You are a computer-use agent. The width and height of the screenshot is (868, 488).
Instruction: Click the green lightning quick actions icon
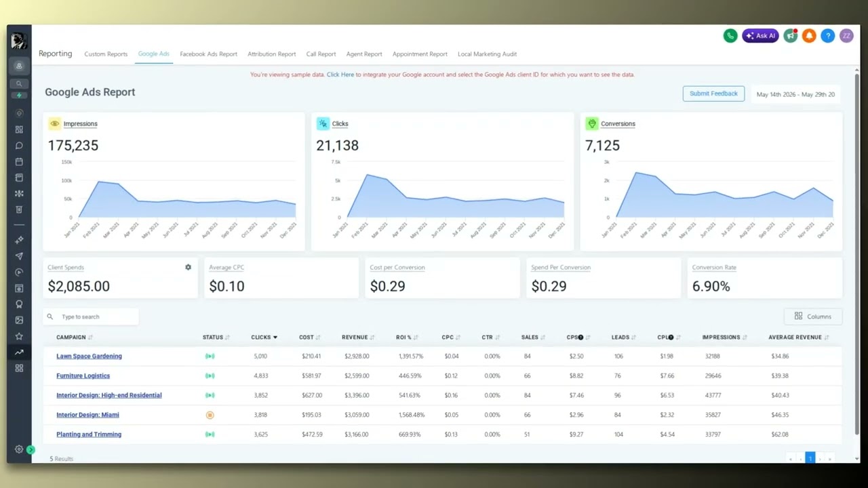(x=19, y=96)
